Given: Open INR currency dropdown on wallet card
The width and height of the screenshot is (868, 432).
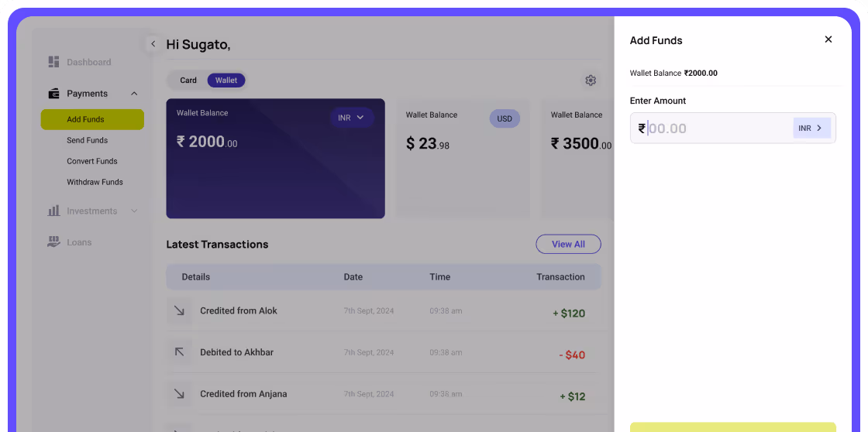Looking at the screenshot, I should [352, 117].
